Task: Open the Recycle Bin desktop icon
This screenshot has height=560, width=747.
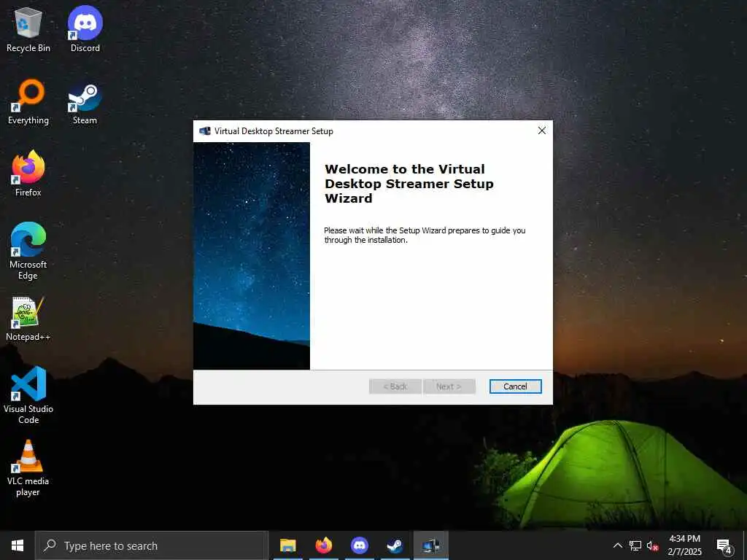Action: pos(28,29)
